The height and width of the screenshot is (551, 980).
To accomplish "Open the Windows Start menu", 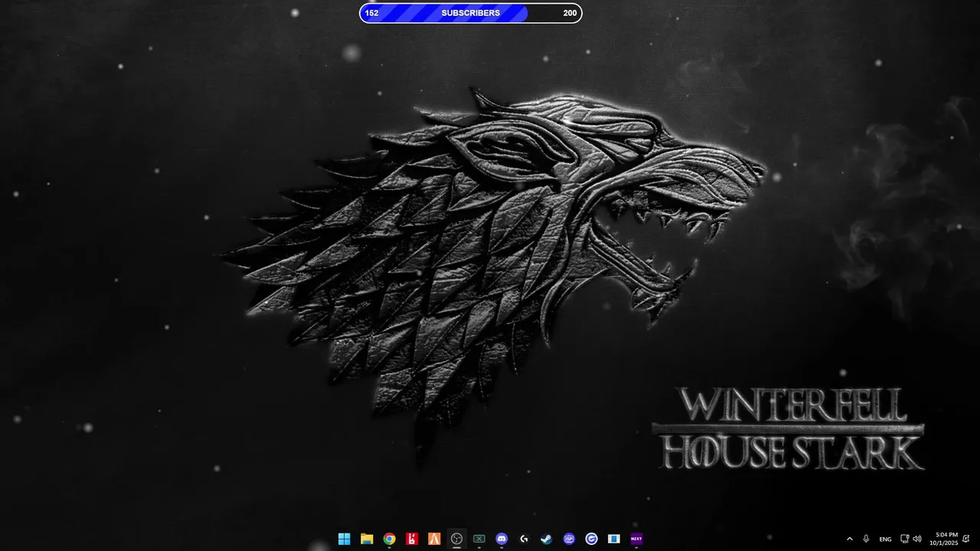I will click(345, 539).
